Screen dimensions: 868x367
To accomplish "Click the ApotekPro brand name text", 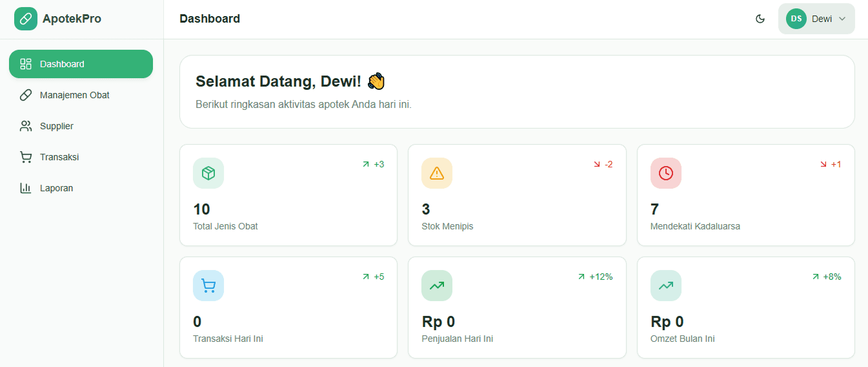I will point(72,19).
